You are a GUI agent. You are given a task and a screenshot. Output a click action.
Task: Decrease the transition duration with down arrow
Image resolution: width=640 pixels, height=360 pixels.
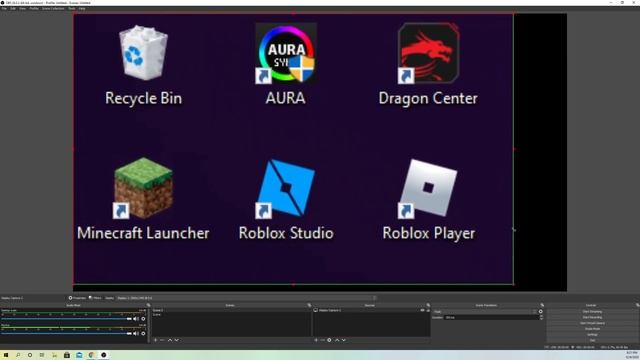(x=541, y=319)
